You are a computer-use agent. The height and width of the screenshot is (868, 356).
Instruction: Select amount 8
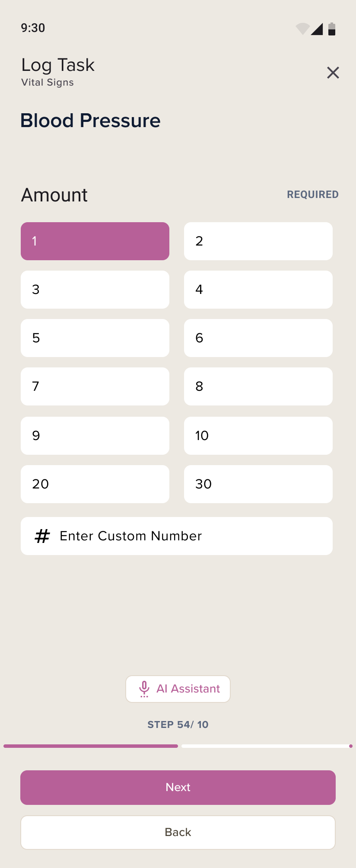tap(258, 386)
